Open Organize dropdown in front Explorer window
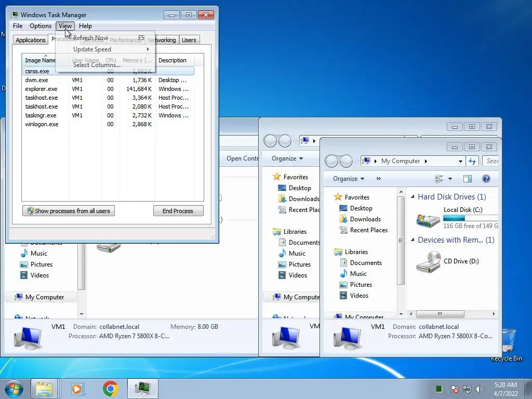 click(349, 179)
